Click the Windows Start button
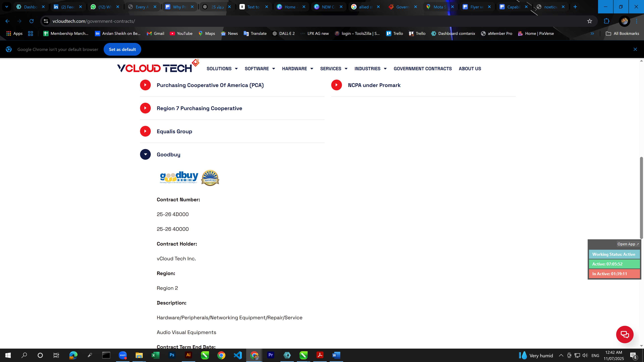This screenshot has width=644, height=362. tap(8, 355)
